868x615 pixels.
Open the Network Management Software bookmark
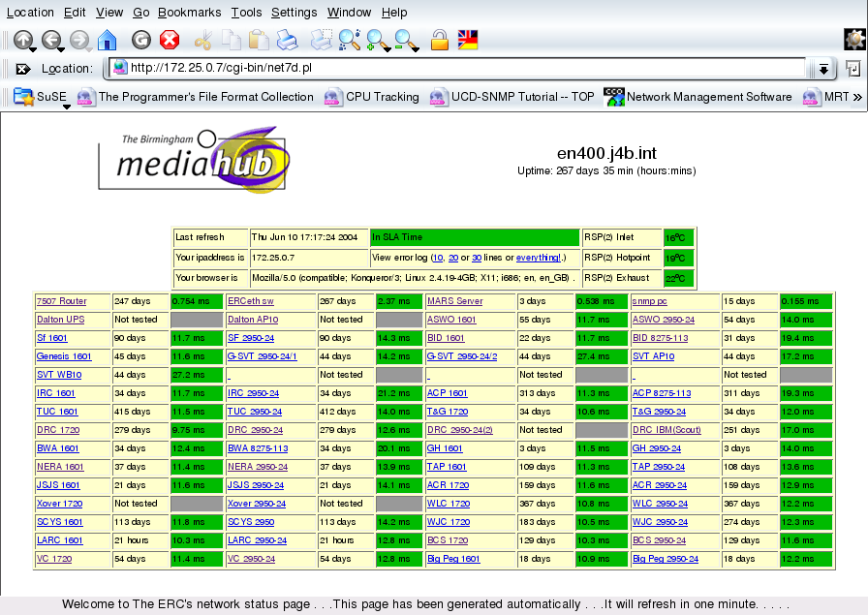698,97
